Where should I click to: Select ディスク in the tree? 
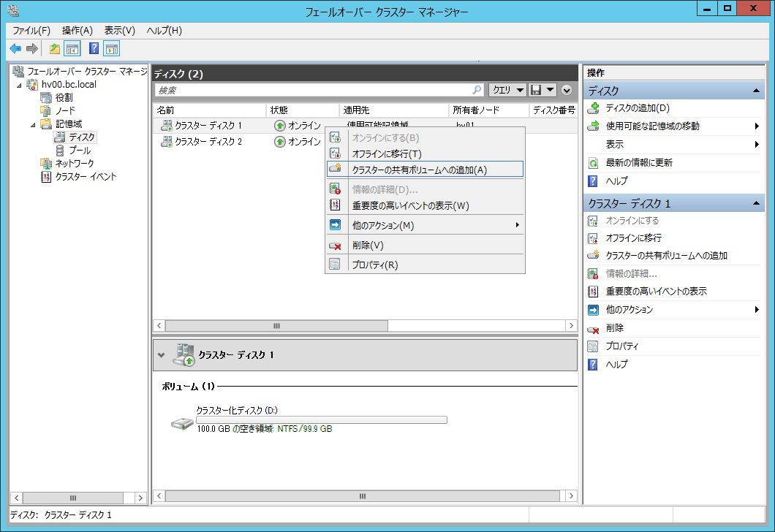(82, 137)
